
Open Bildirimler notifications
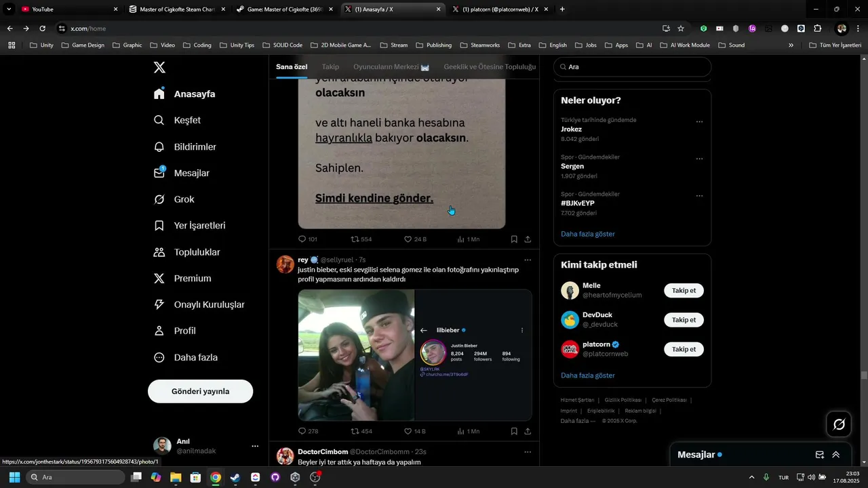[x=184, y=146]
